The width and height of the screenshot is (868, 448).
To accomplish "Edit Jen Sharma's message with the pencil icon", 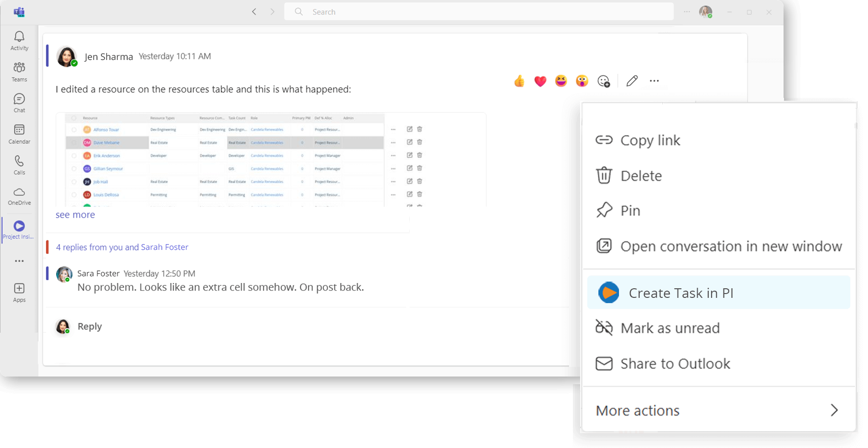I will tap(631, 81).
